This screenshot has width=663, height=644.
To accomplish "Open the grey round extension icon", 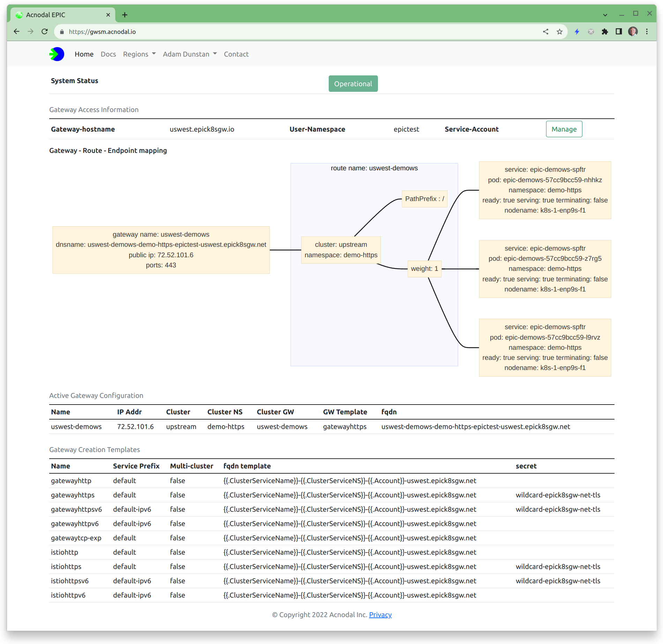I will point(591,32).
